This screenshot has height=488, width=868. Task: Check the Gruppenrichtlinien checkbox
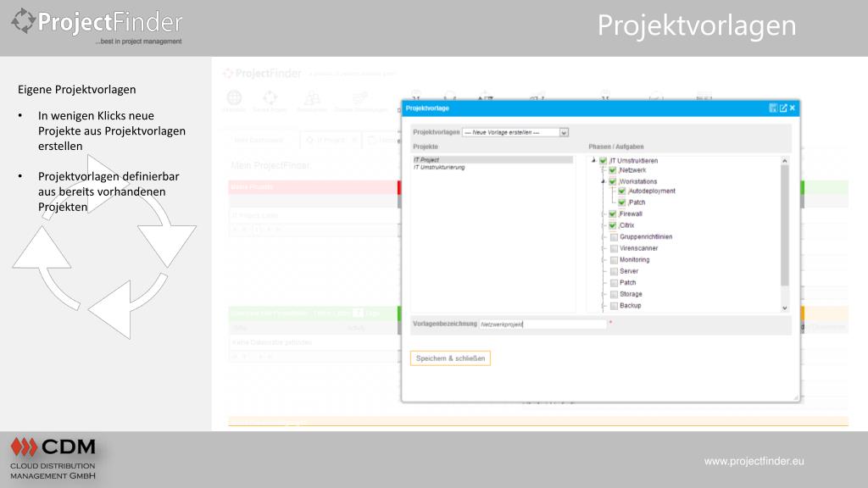(x=614, y=237)
